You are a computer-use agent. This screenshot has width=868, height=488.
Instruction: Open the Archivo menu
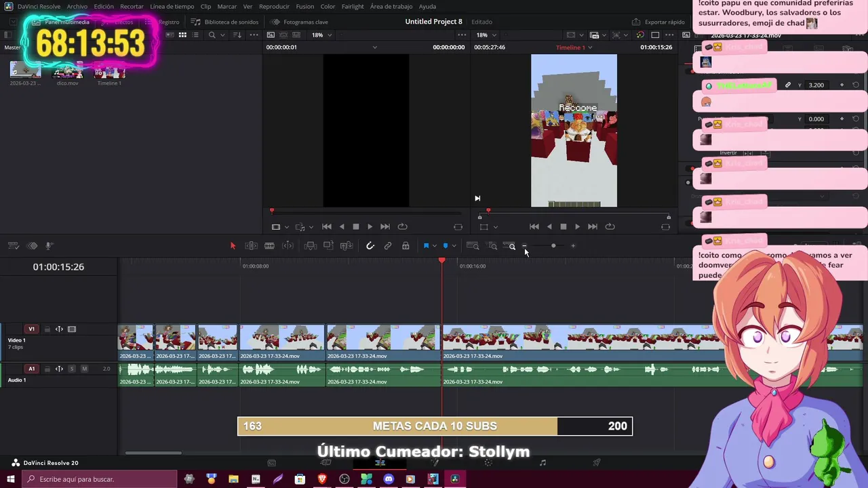[77, 6]
